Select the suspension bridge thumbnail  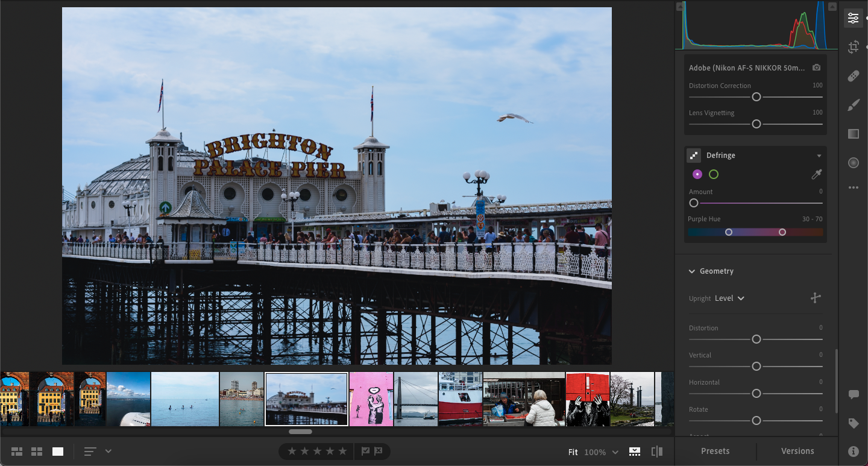416,399
